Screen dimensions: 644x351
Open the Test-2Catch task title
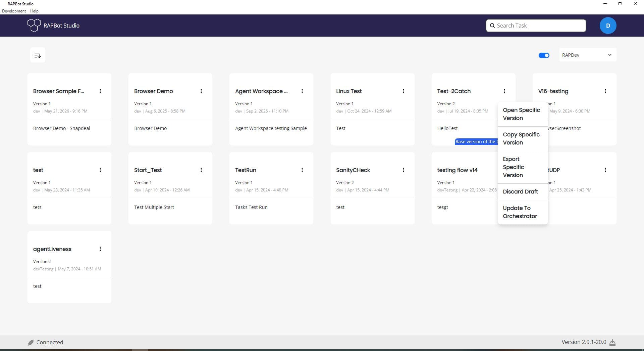454,91
